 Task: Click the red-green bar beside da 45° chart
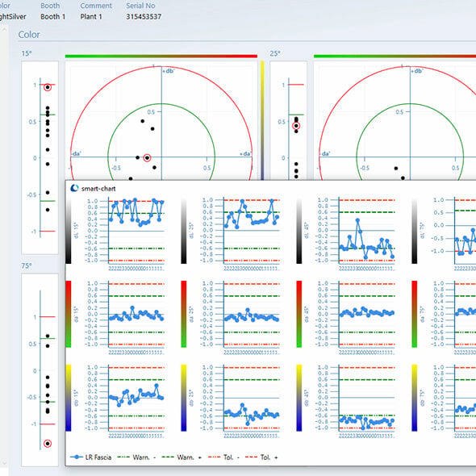(299, 314)
